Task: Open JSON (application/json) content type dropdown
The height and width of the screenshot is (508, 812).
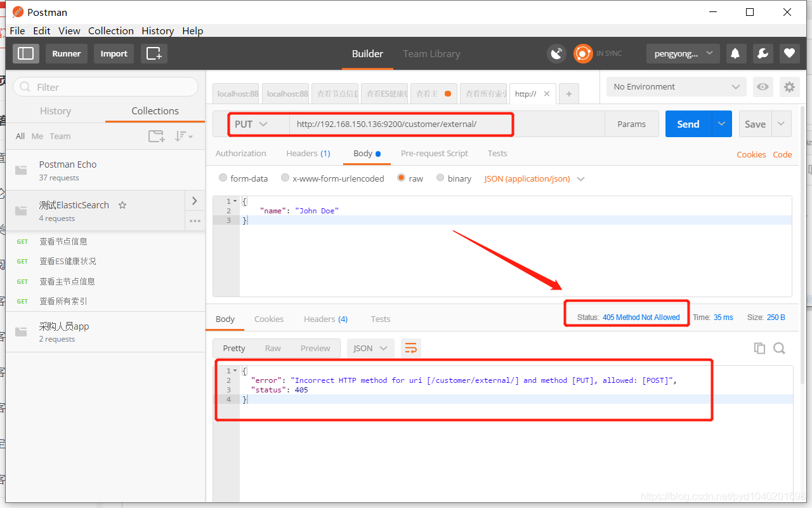Action: click(534, 178)
